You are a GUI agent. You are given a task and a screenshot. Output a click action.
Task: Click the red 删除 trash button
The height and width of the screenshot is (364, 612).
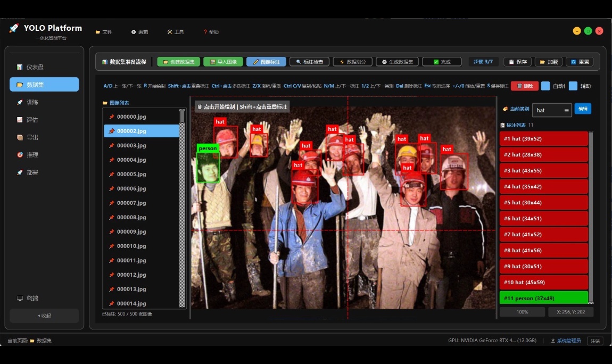[x=525, y=86]
